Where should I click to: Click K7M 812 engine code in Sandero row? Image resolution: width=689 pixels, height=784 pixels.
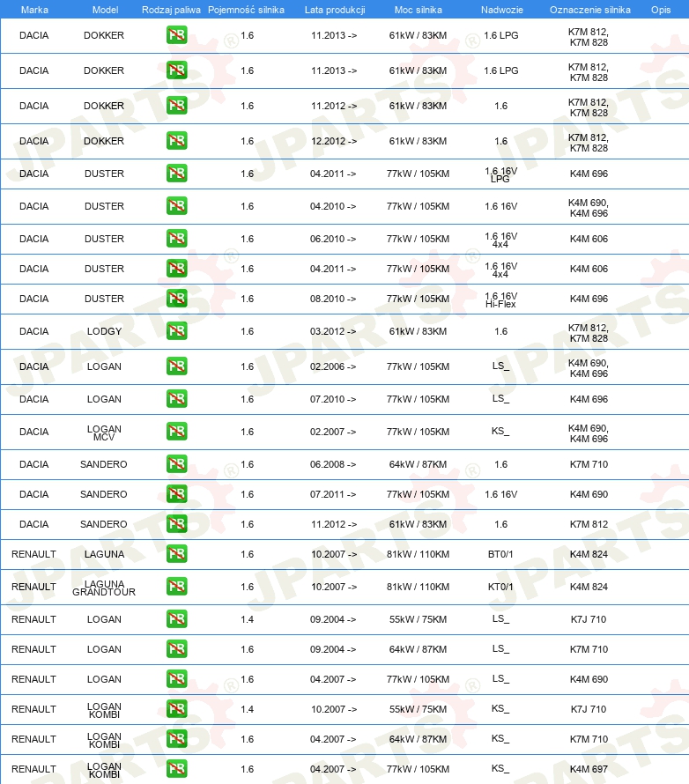(x=589, y=524)
